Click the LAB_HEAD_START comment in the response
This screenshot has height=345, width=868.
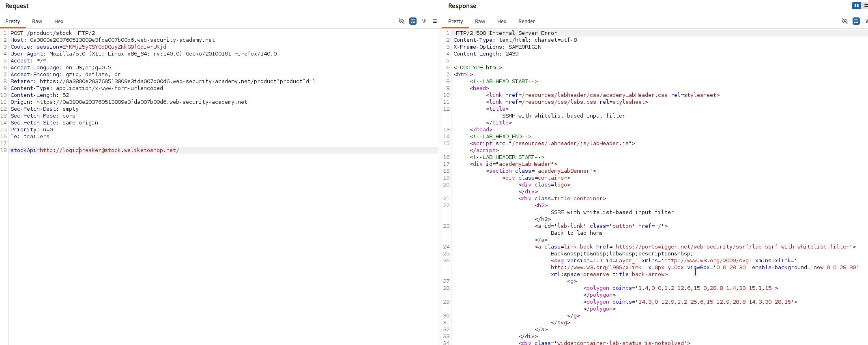[x=504, y=81]
